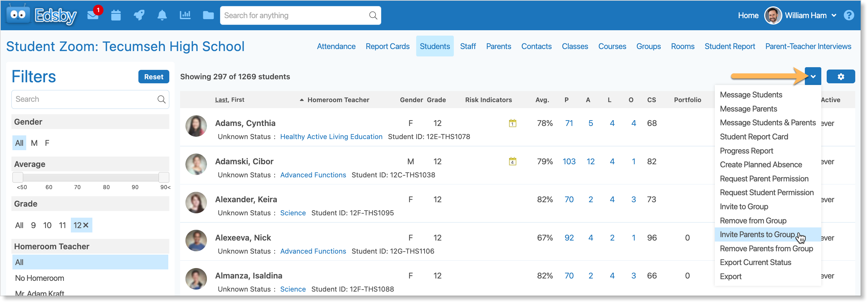Open absence count 5 for Adams, Cynthia
Image resolution: width=868 pixels, height=303 pixels.
pyautogui.click(x=590, y=123)
